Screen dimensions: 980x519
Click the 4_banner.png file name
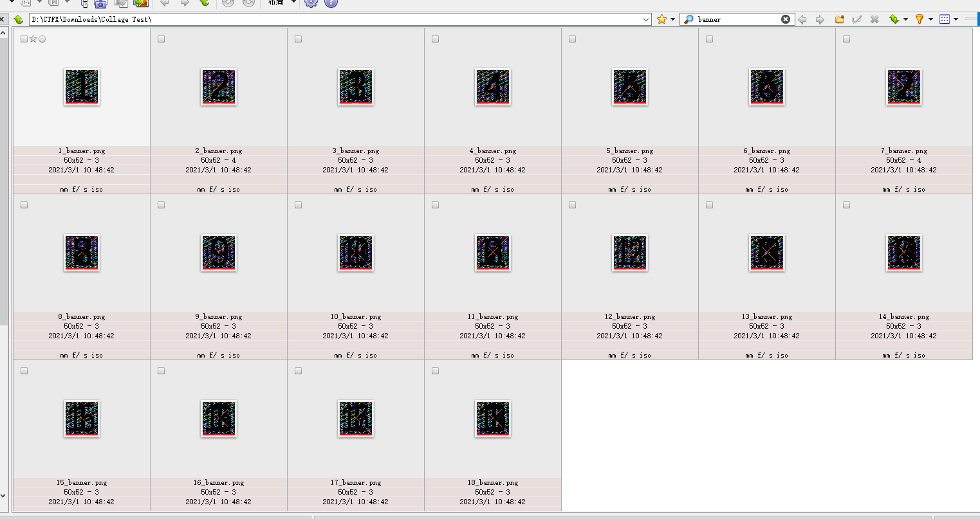click(x=493, y=151)
